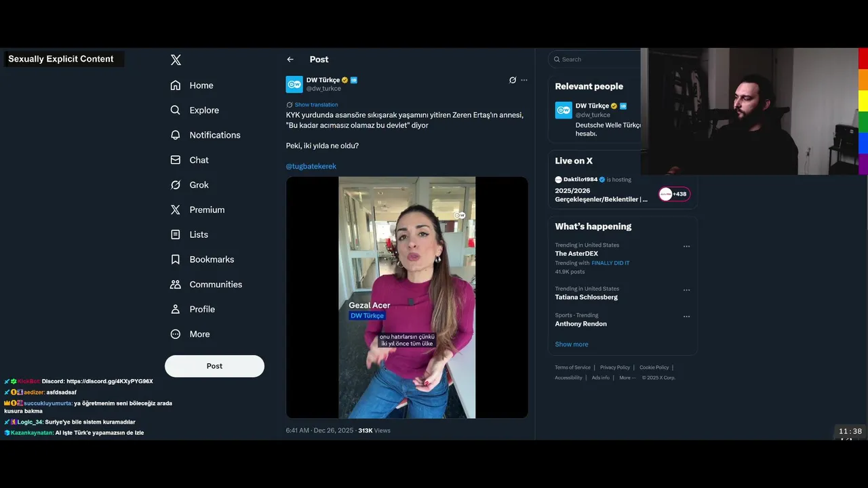The image size is (868, 488).
Task: Open the Home icon in sidebar
Action: (x=176, y=85)
